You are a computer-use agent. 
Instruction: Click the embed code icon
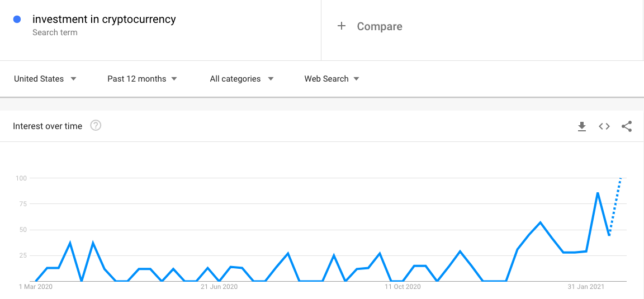pyautogui.click(x=604, y=126)
